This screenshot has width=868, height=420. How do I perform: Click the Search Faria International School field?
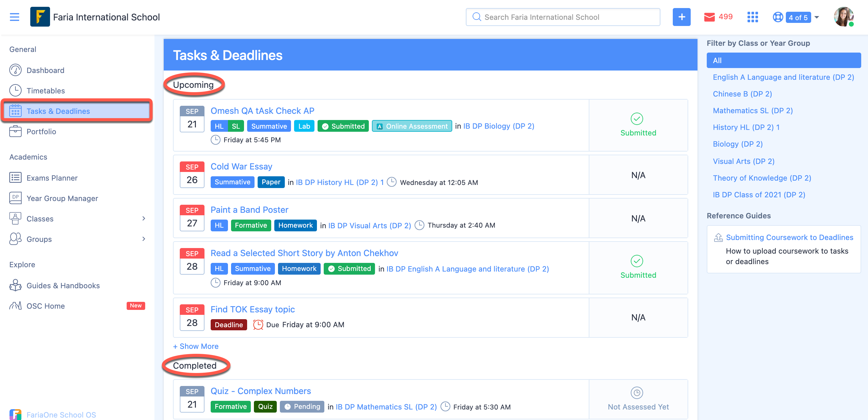point(563,17)
